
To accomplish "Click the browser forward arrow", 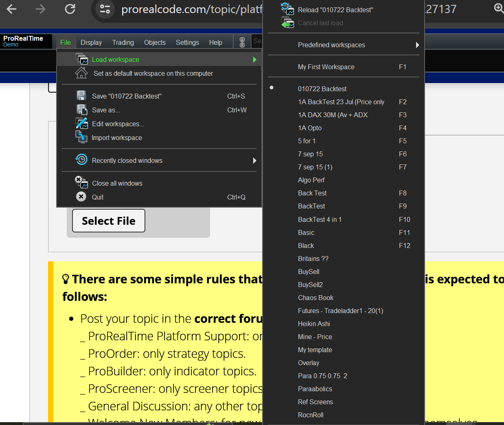I will [40, 9].
